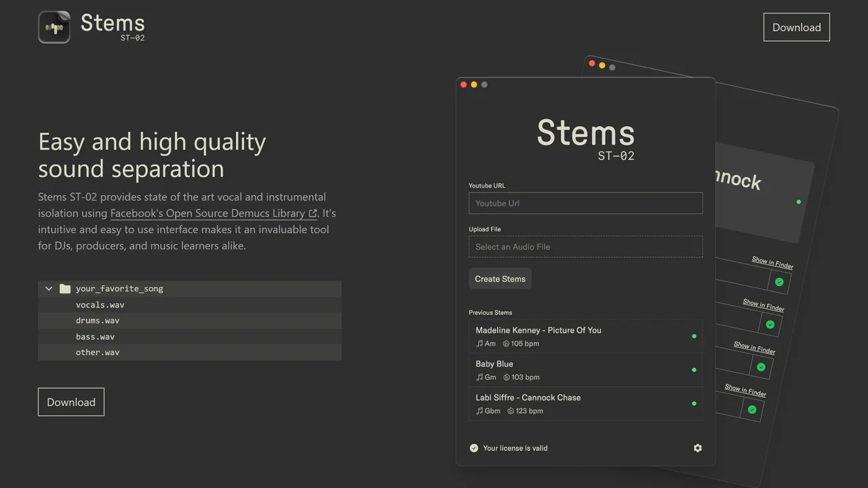Viewport: 868px width, 488px height.
Task: Select vocals.wav in the file tree
Action: [x=190, y=305]
